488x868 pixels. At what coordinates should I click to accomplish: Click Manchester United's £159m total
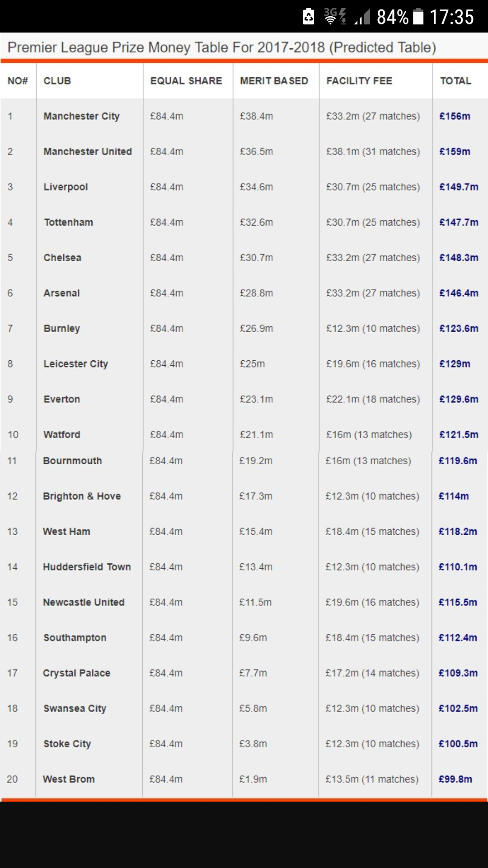click(455, 151)
